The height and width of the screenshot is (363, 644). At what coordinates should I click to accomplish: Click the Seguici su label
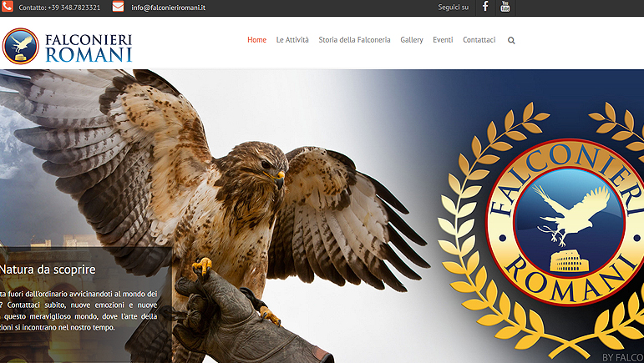[x=453, y=8]
